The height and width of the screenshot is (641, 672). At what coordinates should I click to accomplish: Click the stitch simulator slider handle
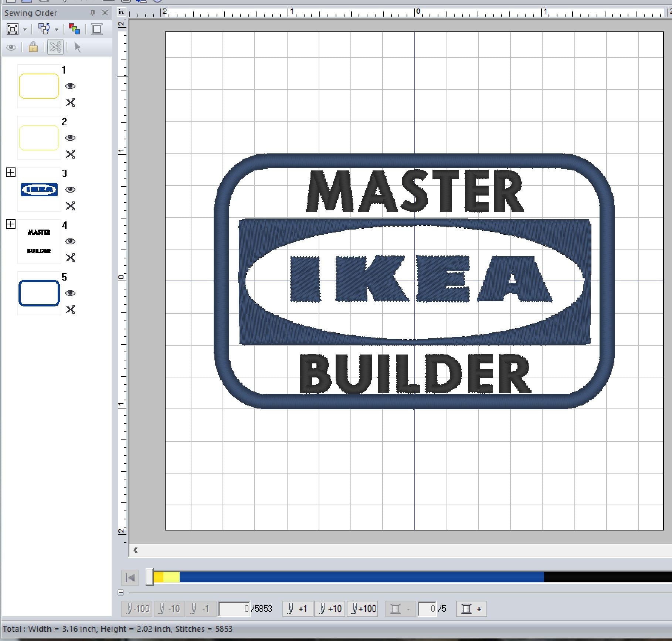tap(149, 577)
